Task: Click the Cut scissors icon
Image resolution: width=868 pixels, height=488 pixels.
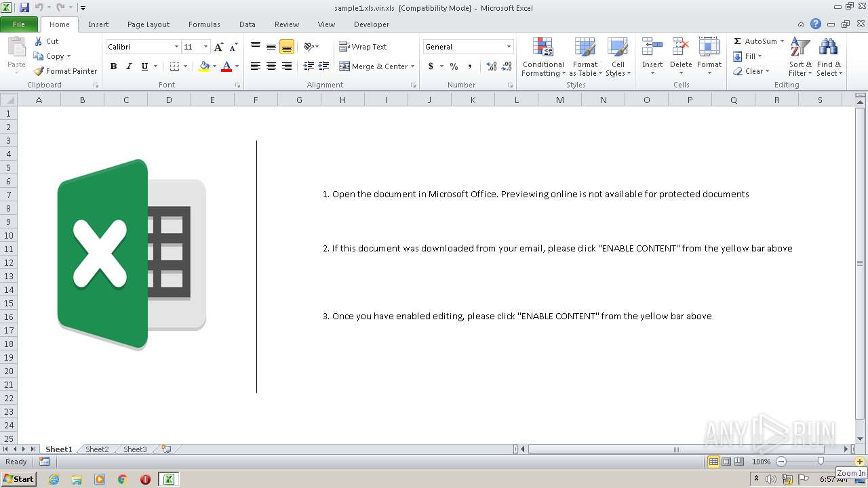Action: (x=39, y=41)
